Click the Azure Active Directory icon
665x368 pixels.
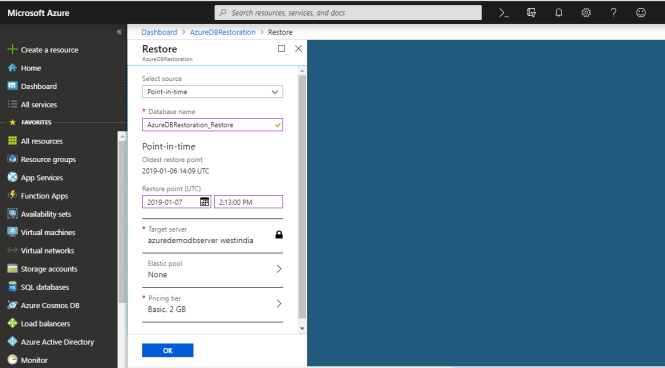(12, 342)
